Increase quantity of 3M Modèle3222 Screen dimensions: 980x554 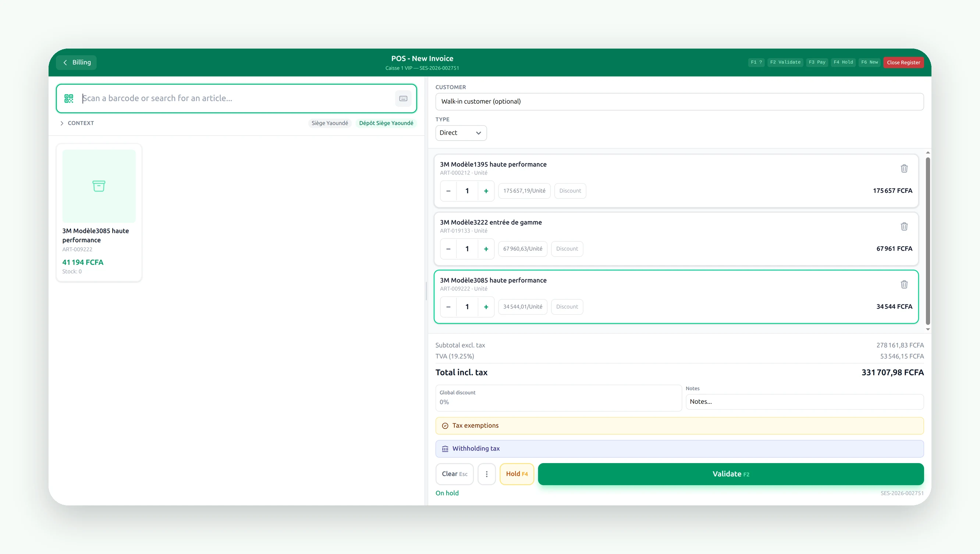(486, 249)
